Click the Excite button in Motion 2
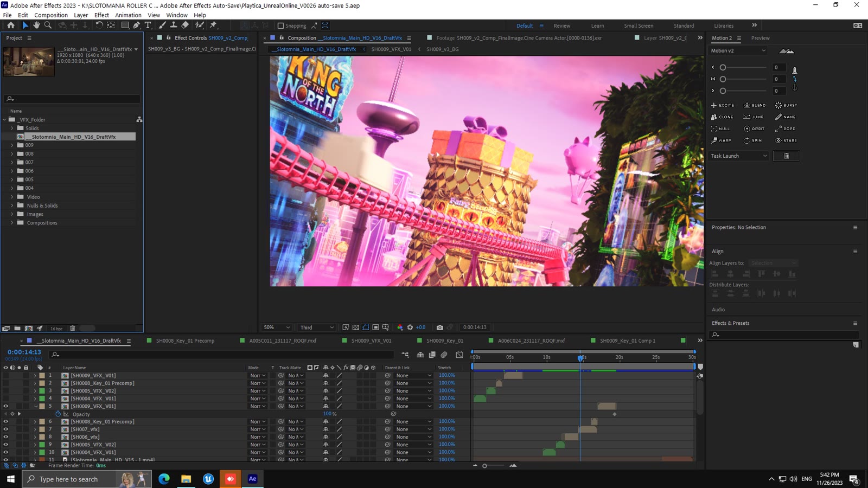Viewport: 868px width, 488px height. point(723,105)
